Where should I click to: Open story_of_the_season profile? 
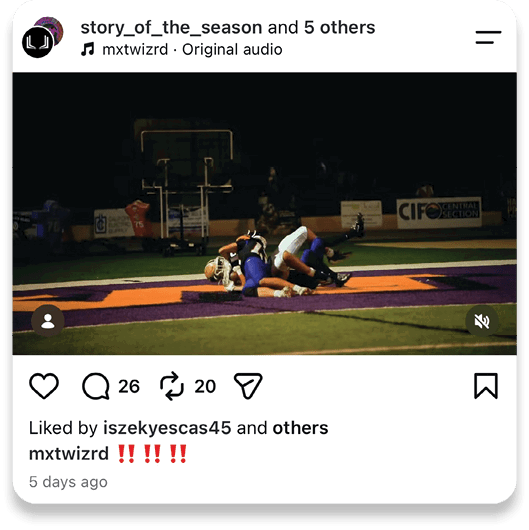point(171,28)
